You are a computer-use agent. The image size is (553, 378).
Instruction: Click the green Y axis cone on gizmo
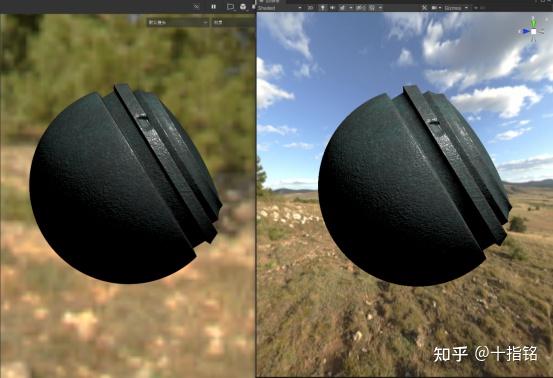coord(533,23)
